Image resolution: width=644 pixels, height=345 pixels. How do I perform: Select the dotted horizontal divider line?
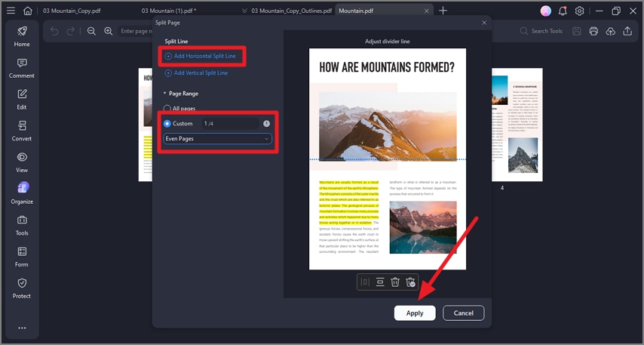tap(388, 159)
